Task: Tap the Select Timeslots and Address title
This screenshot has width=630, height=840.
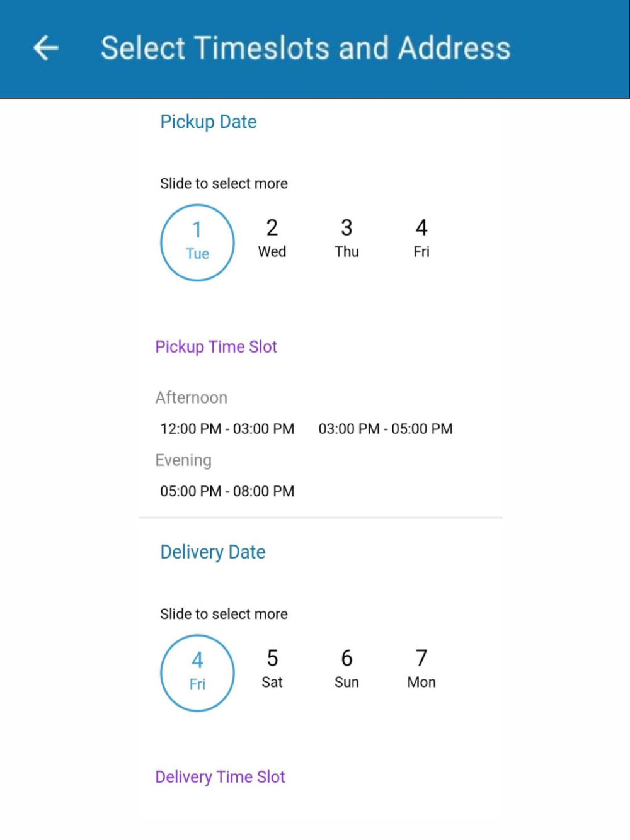Action: (306, 48)
